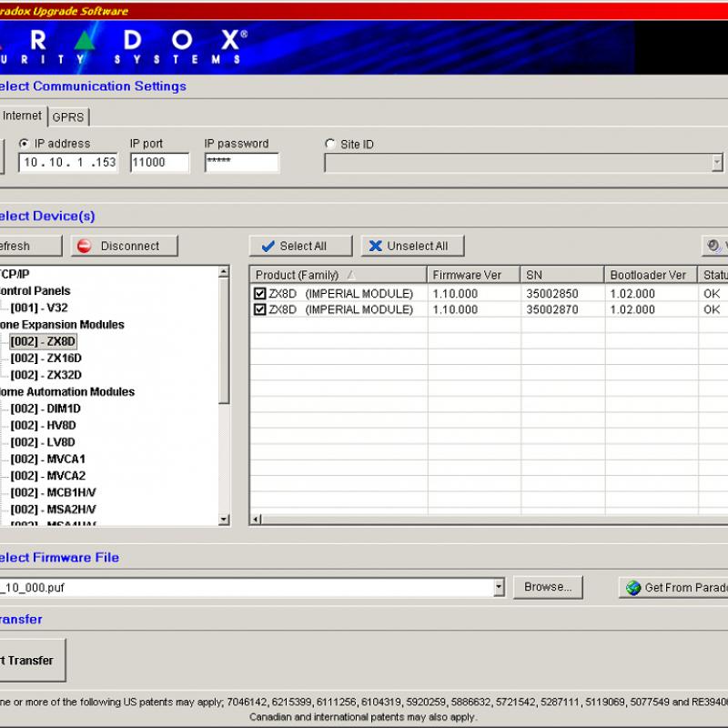Viewport: 728px width, 728px height.
Task: Click the IP address input field
Action: 68,163
